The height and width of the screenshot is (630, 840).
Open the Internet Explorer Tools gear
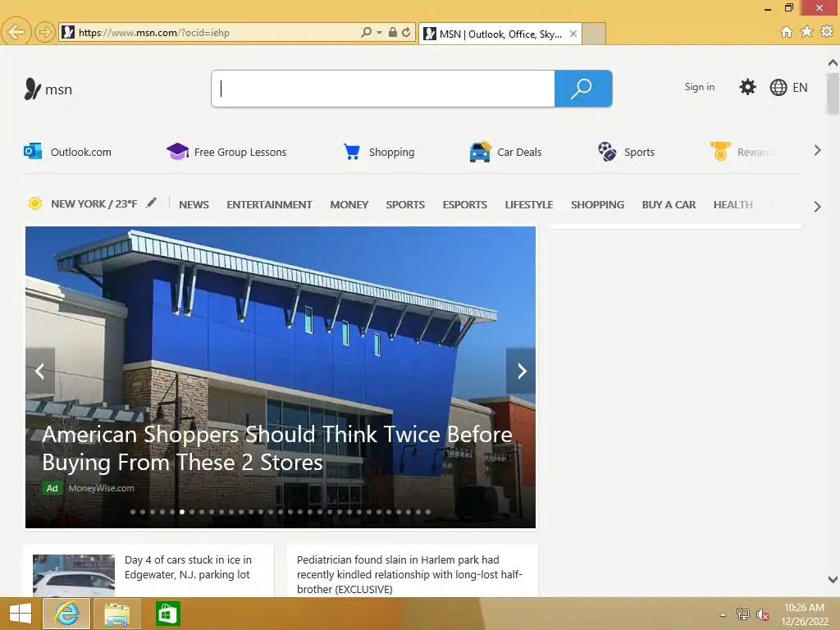[x=827, y=32]
